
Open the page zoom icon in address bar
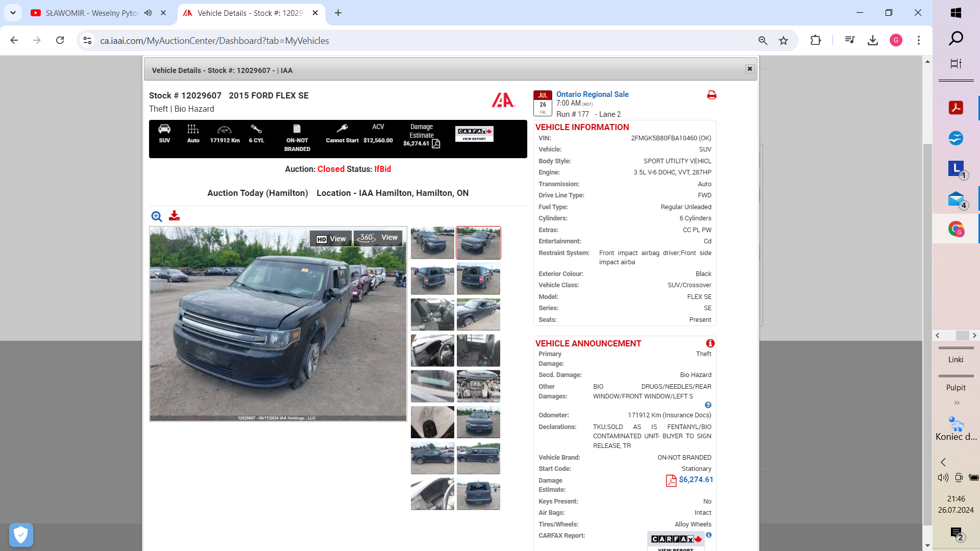point(763,40)
